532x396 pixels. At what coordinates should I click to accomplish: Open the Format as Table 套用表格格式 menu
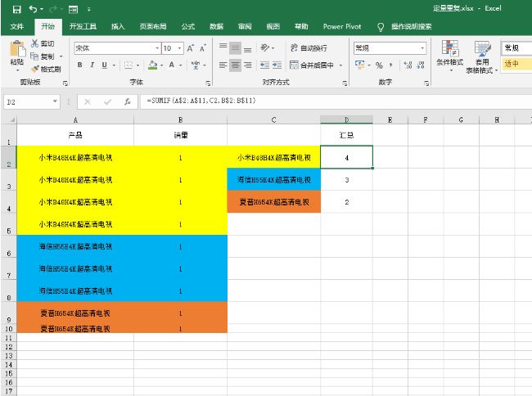tap(481, 57)
